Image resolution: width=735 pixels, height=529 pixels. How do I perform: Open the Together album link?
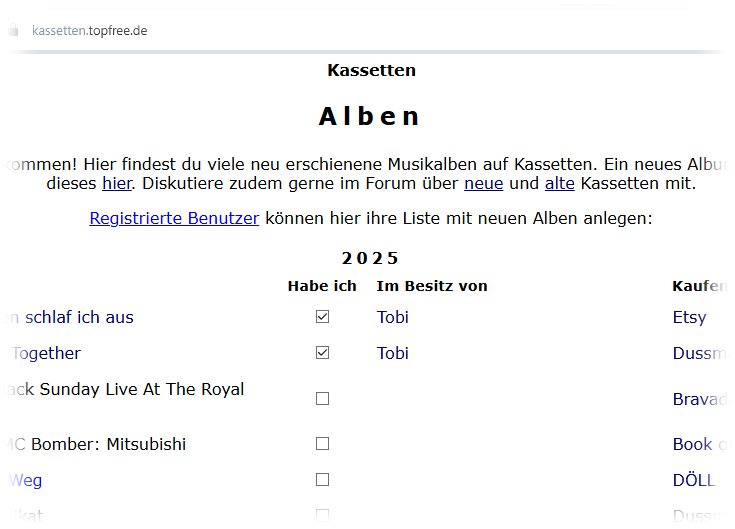click(46, 353)
